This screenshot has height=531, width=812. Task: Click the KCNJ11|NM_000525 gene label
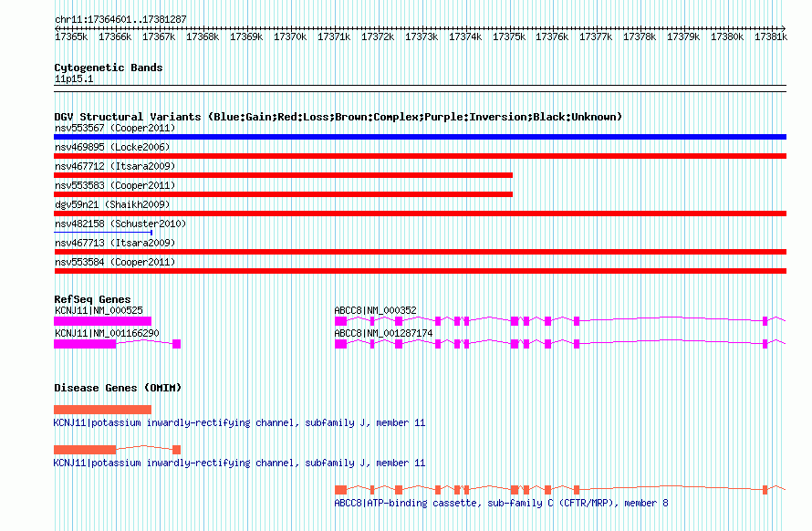point(99,310)
